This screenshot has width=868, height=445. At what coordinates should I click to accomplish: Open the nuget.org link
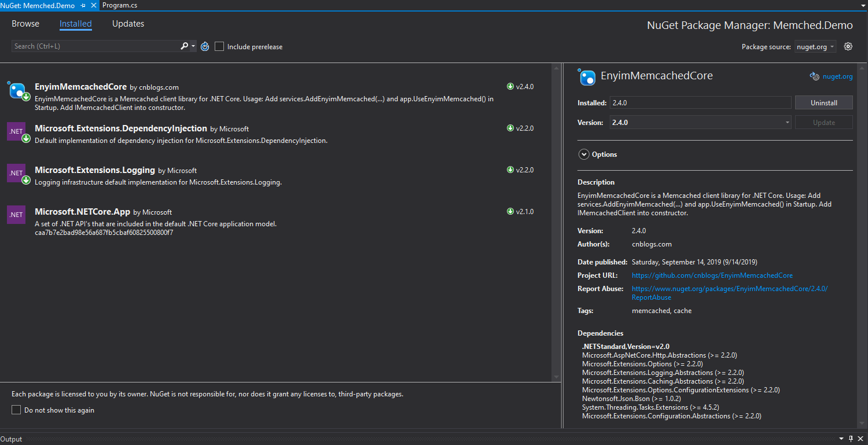[x=838, y=76]
